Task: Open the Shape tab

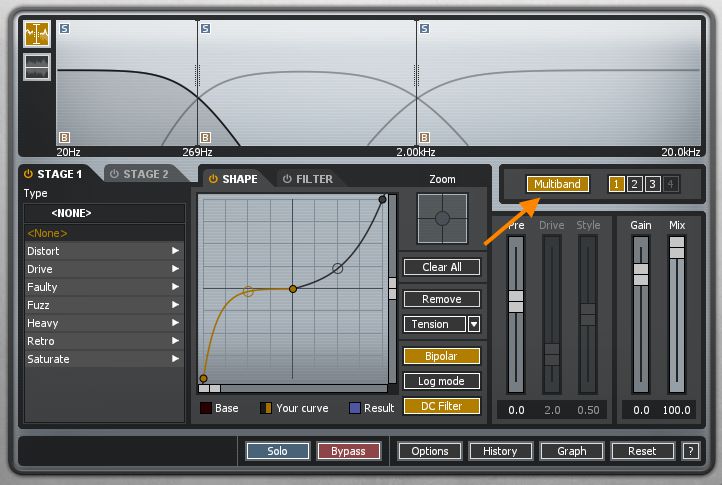Action: (239, 179)
